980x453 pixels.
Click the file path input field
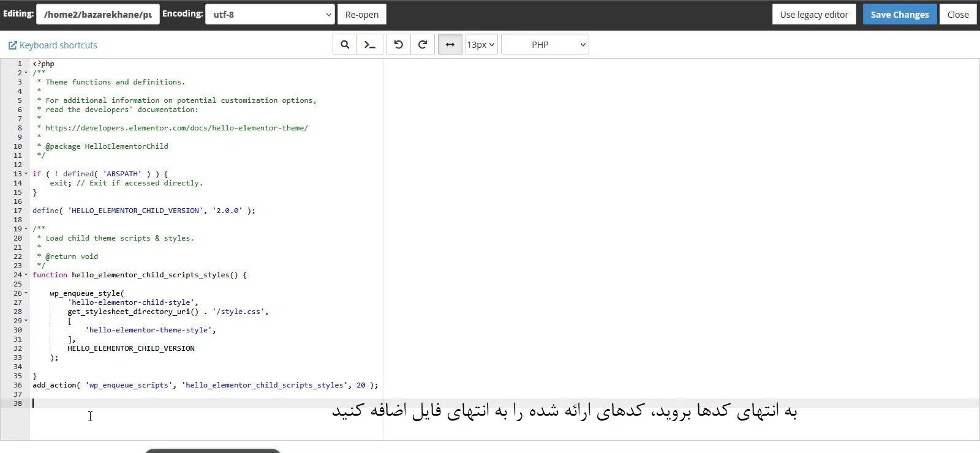[98, 14]
